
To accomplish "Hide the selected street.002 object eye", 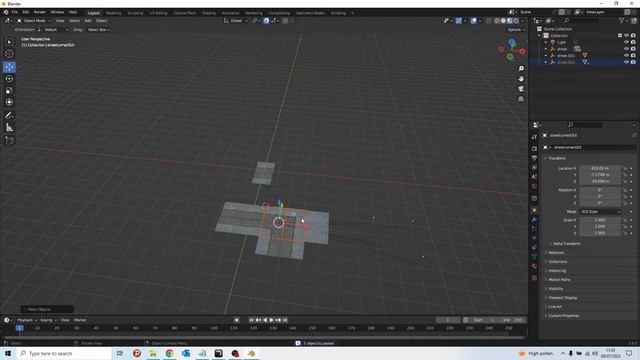I will click(x=626, y=62).
